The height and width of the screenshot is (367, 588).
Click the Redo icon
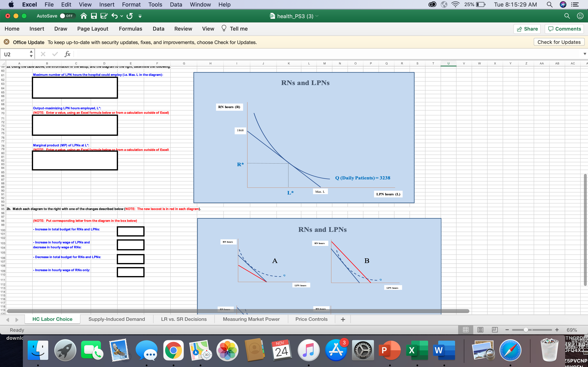pos(129,16)
